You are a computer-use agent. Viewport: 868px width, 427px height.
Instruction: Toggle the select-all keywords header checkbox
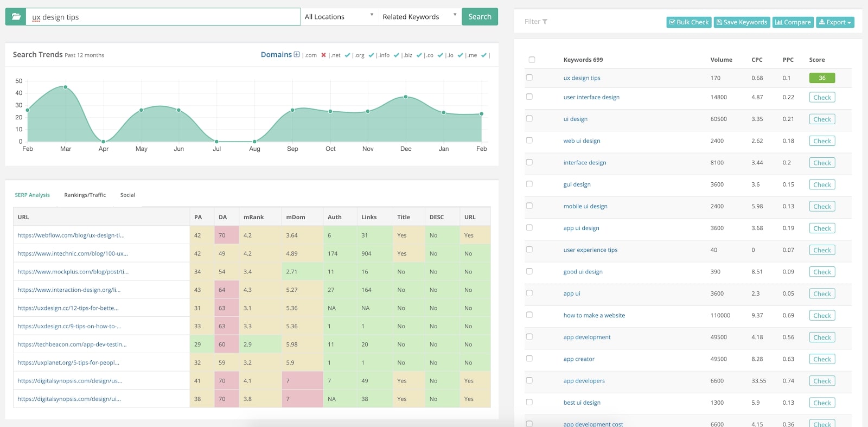click(x=532, y=60)
